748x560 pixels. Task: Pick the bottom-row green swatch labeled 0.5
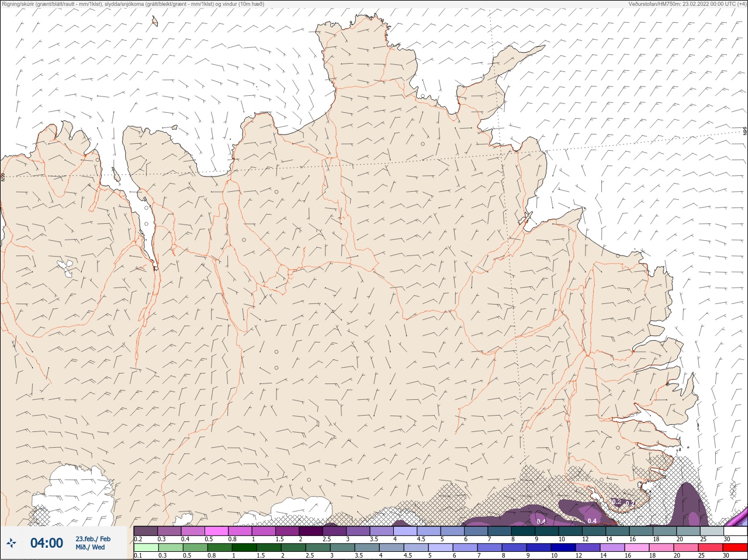pyautogui.click(x=195, y=548)
